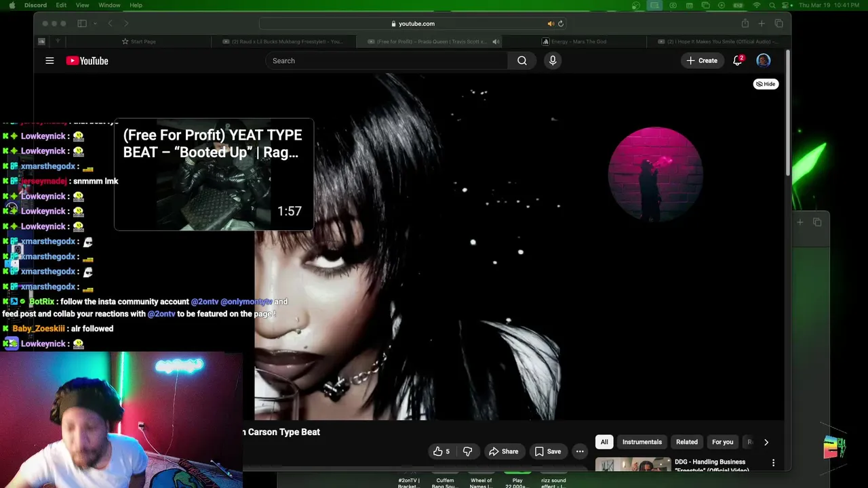Show Safari tab overview
The width and height of the screenshot is (868, 488).
pos(778,24)
